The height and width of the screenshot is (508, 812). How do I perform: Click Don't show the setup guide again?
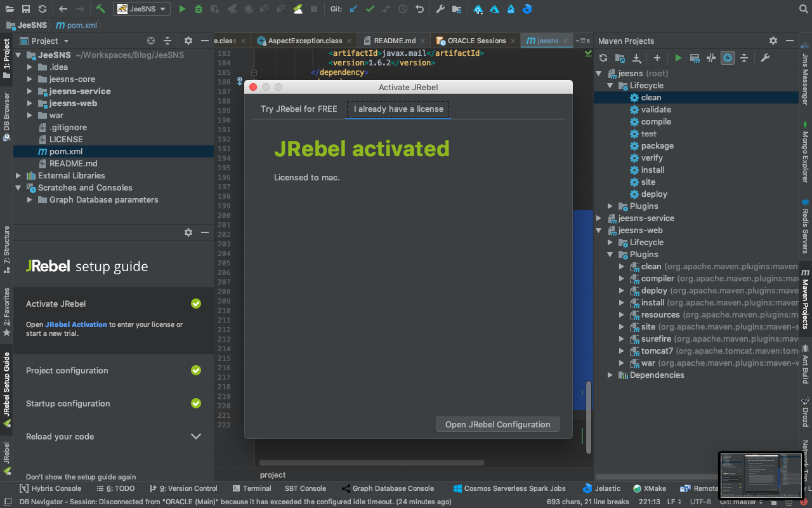point(81,477)
